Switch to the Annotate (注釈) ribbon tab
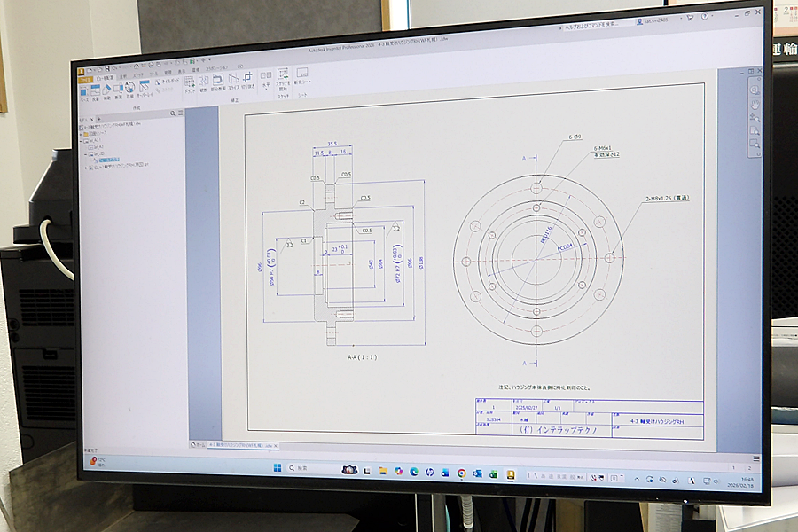The image size is (798, 532). tap(123, 75)
